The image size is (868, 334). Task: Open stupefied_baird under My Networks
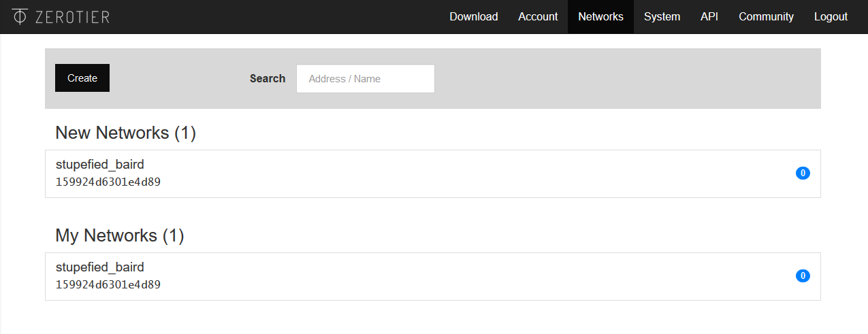100,267
